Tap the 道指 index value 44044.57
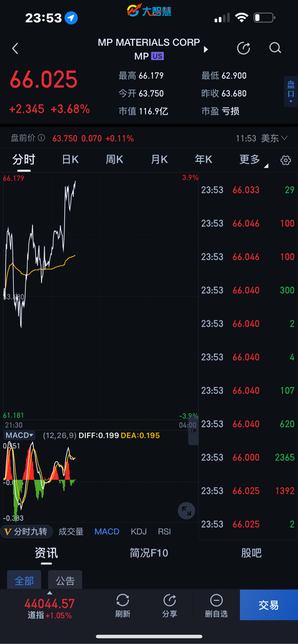The image size is (298, 644). (x=49, y=604)
